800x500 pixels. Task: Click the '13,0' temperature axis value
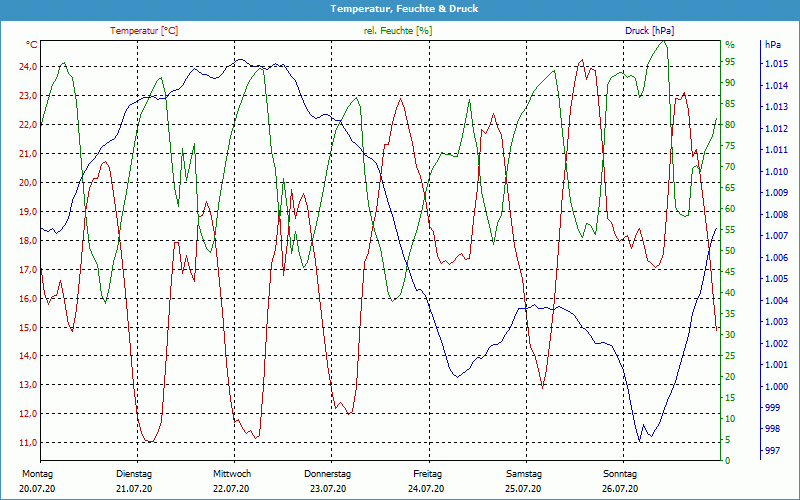pyautogui.click(x=28, y=385)
